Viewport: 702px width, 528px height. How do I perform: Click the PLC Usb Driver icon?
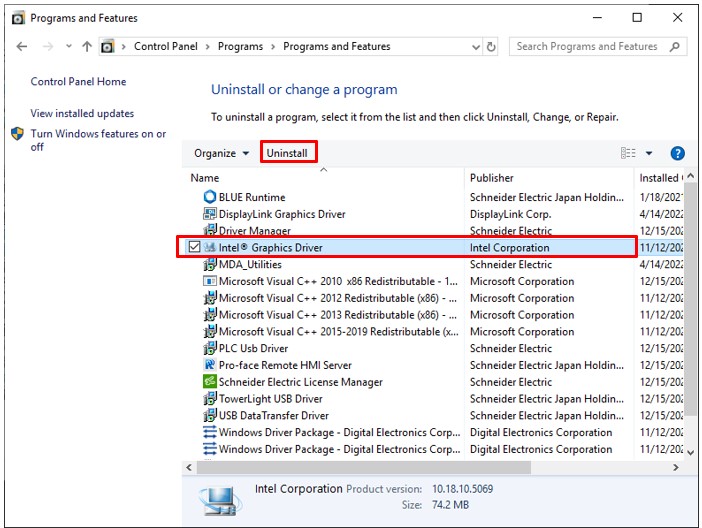(210, 348)
